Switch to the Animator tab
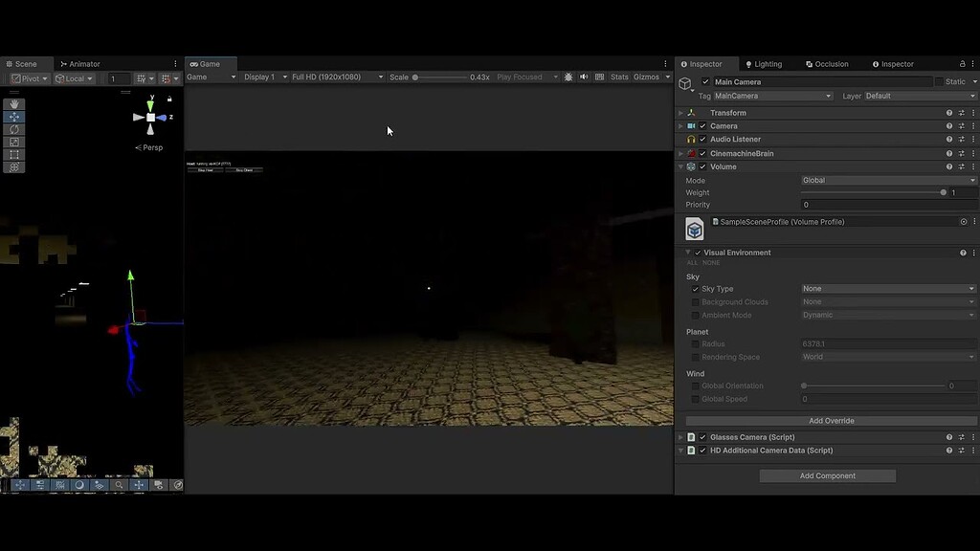The height and width of the screenshot is (551, 980). (84, 63)
